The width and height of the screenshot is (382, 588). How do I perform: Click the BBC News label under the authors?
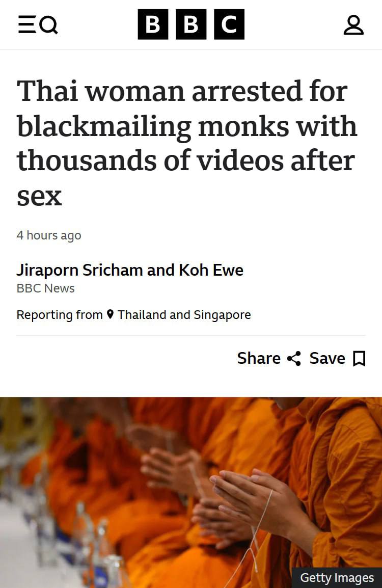point(45,288)
